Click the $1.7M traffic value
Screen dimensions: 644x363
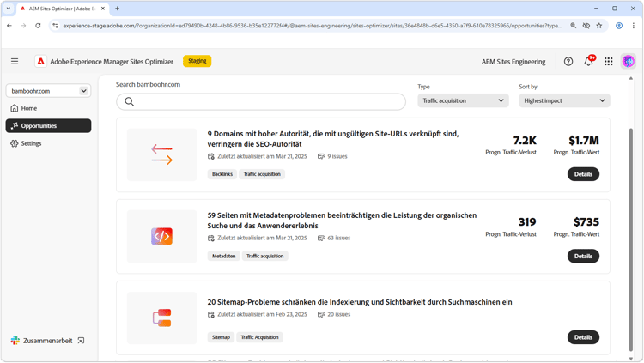584,141
